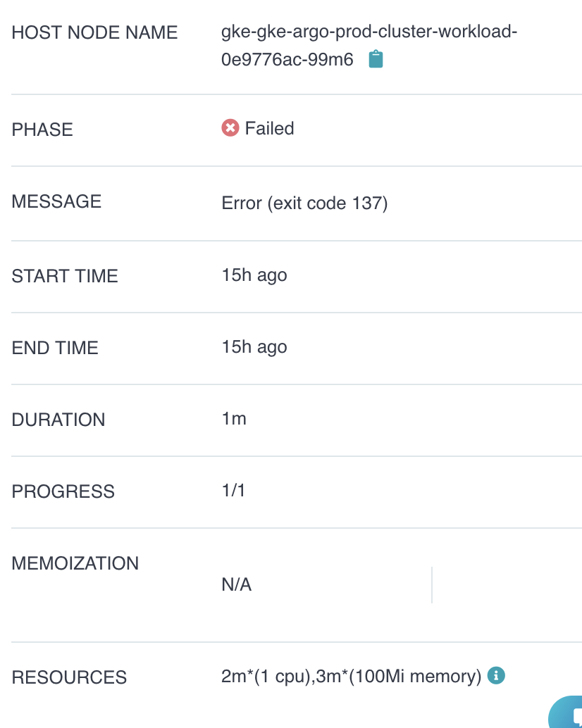Select the Failed phase text
Image resolution: width=582 pixels, height=728 pixels.
click(270, 128)
